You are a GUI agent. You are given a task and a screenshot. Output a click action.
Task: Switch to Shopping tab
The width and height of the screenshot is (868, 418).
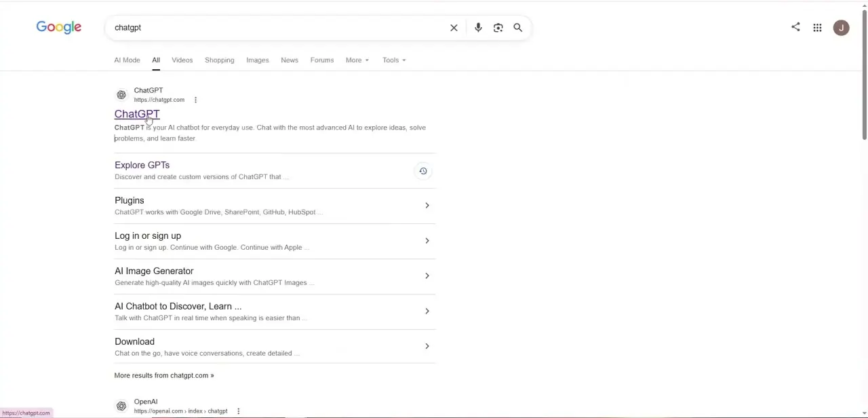[219, 60]
